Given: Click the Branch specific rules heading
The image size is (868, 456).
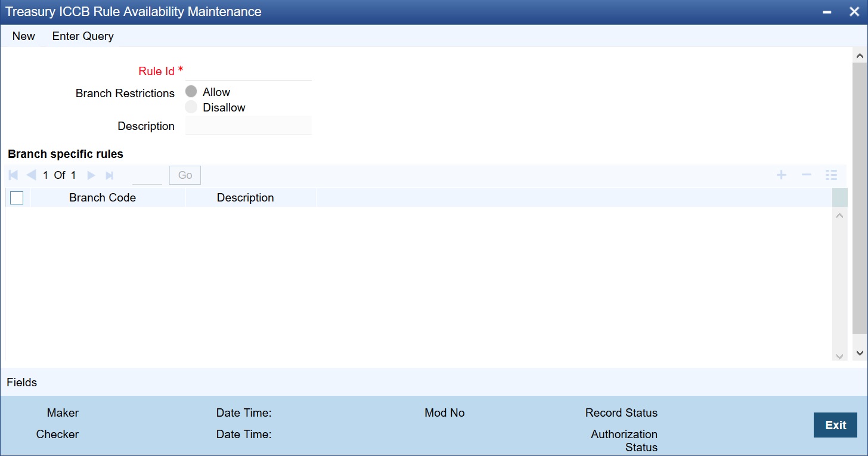Looking at the screenshot, I should click(66, 154).
